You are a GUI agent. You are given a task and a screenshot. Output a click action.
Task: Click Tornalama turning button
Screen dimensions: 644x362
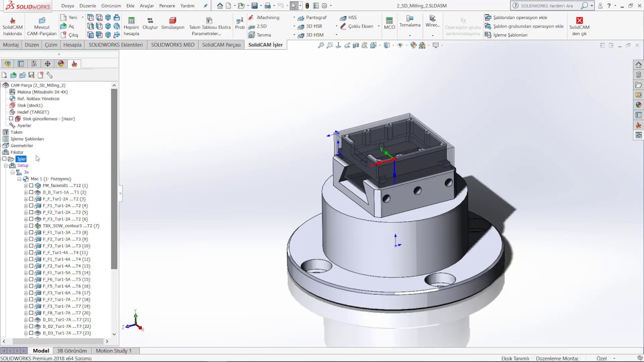pos(410,21)
